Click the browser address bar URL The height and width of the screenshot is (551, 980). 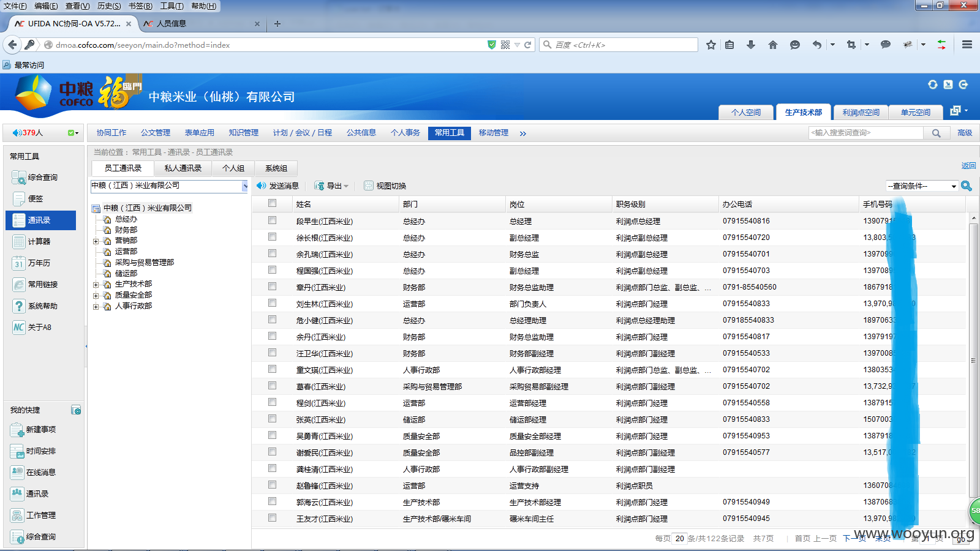coord(142,45)
